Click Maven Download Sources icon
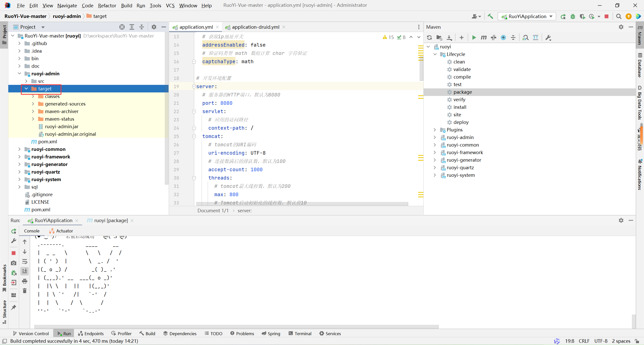 449,38
